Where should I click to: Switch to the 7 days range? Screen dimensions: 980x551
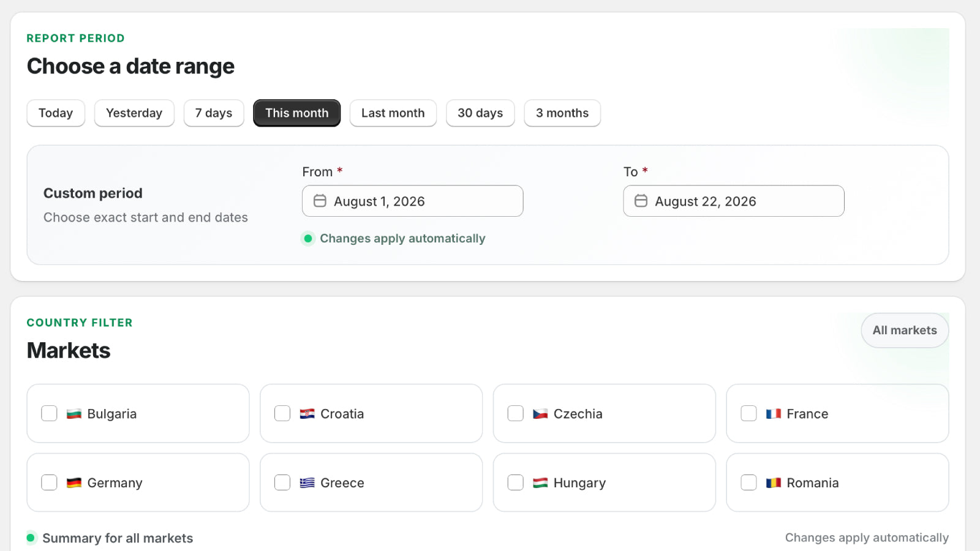(x=214, y=113)
